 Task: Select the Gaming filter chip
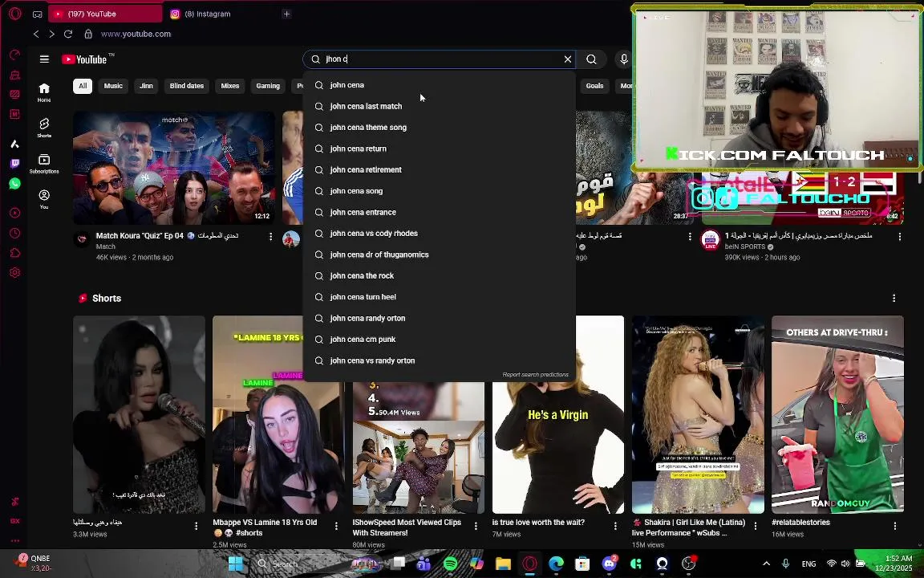pos(268,86)
